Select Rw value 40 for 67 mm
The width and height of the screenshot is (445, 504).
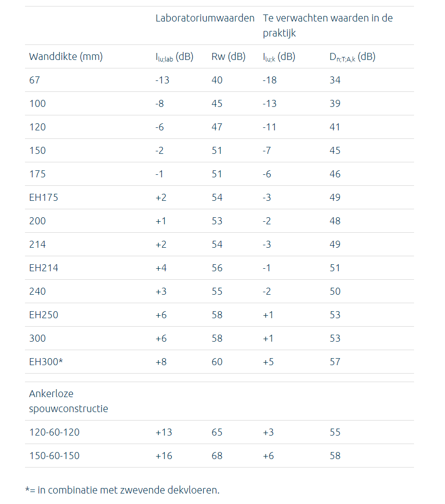[217, 80]
